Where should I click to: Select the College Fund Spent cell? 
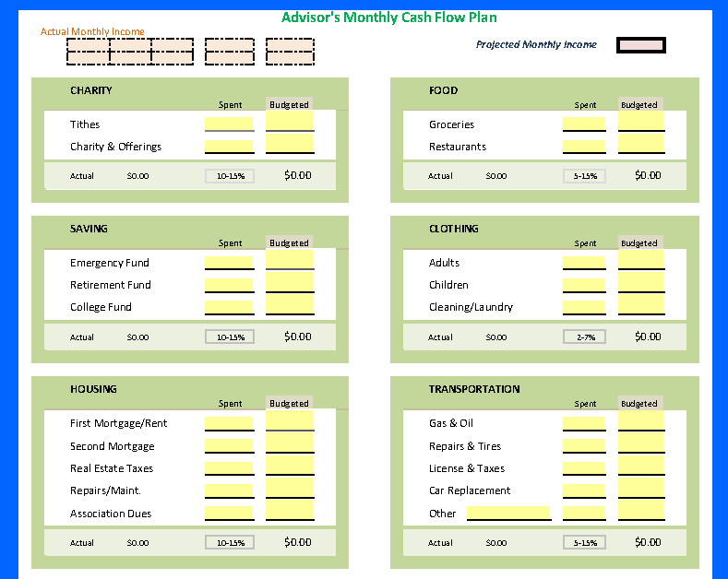[229, 307]
